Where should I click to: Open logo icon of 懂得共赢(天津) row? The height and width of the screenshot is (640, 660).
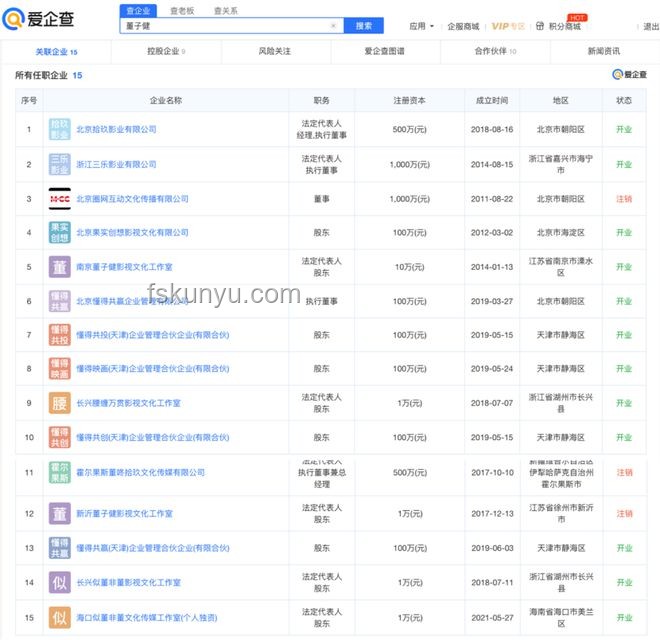coord(59,548)
